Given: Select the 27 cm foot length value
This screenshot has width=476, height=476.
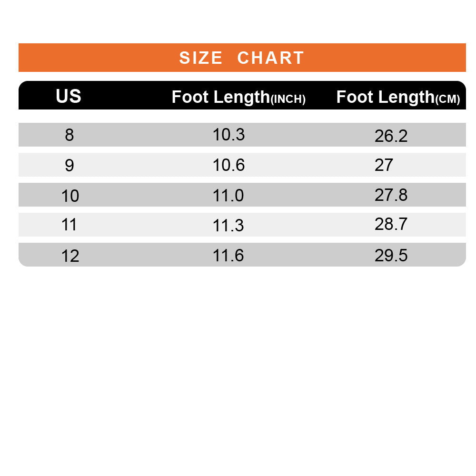Looking at the screenshot, I should coord(384,165).
